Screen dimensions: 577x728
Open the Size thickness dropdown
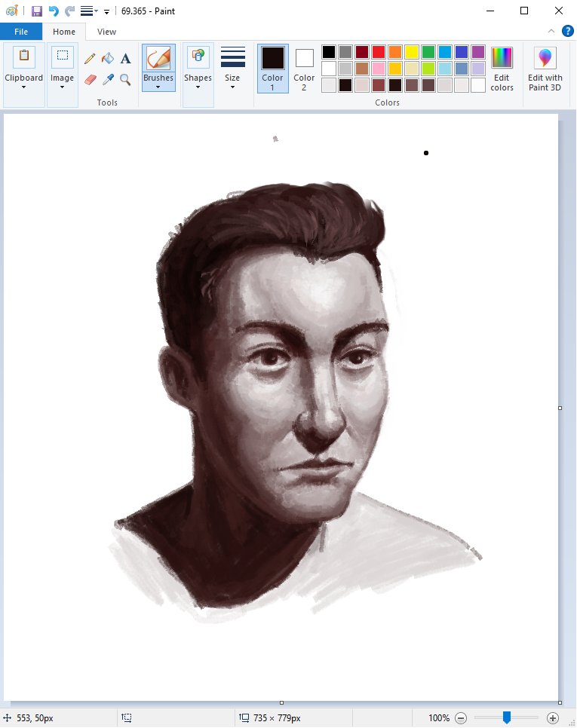(x=232, y=68)
